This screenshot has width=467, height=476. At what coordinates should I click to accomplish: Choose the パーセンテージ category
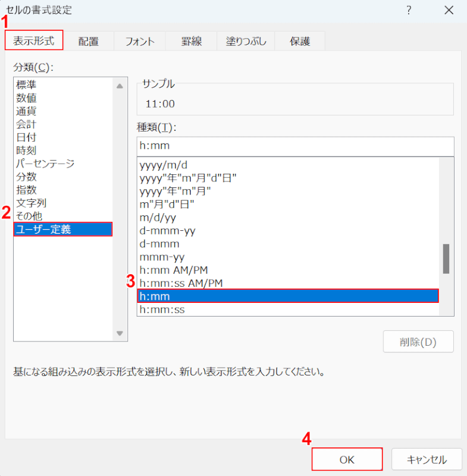[45, 164]
